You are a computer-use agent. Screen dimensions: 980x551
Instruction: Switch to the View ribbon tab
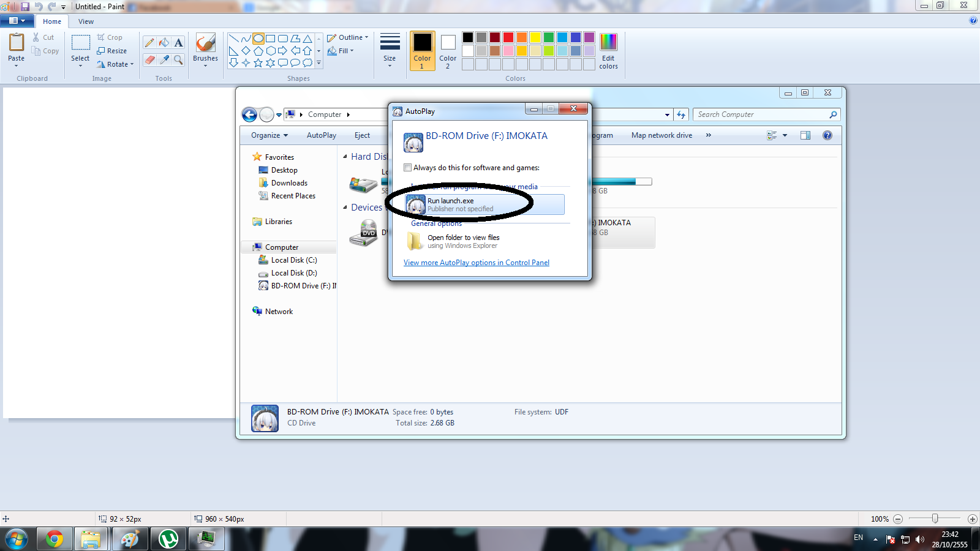pyautogui.click(x=86, y=21)
